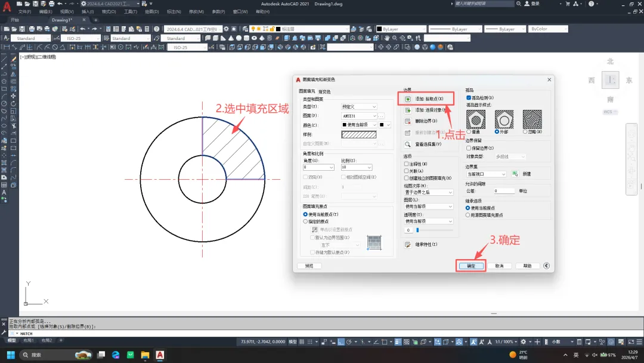Click the Linear dimension icon in dimension toolbar
This screenshot has width=644, height=363.
(x=7, y=47)
